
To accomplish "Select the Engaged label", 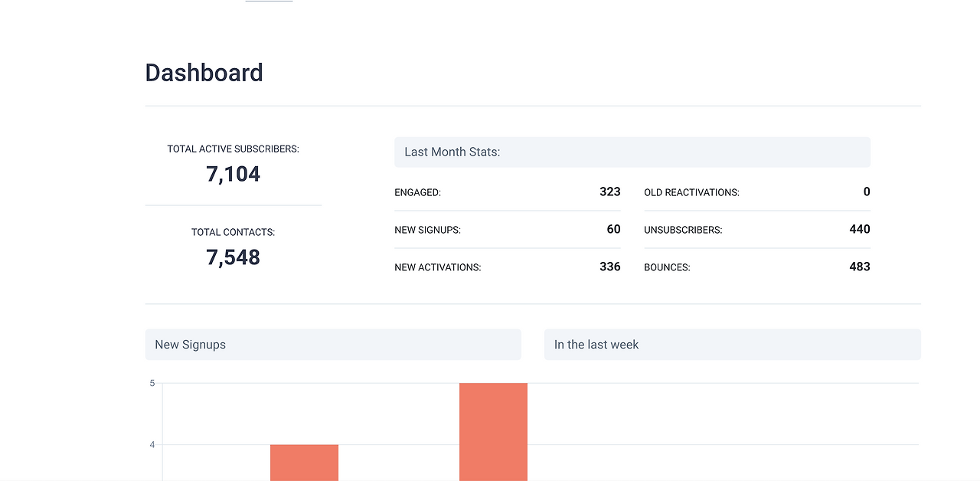I will (x=417, y=193).
